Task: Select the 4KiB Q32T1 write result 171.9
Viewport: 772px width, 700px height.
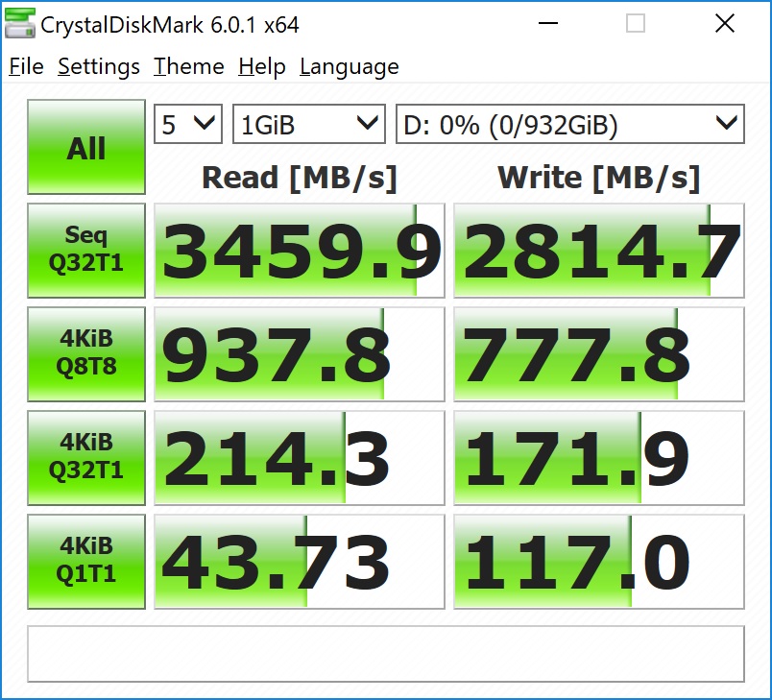Action: point(599,458)
